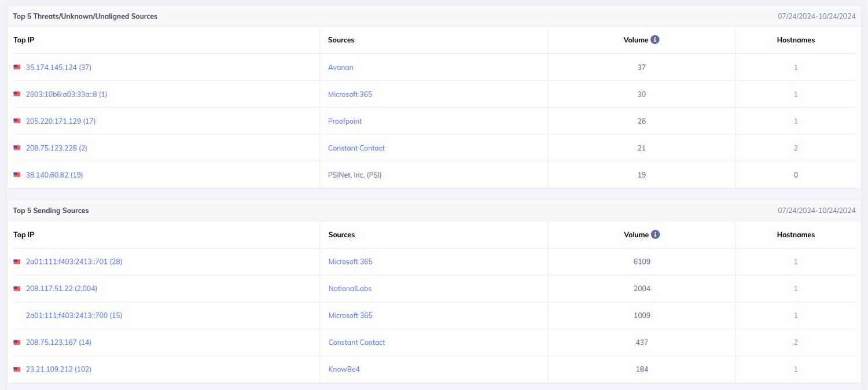Open the Avanan source link
Viewport: 868px width, 390px height.
click(x=340, y=67)
